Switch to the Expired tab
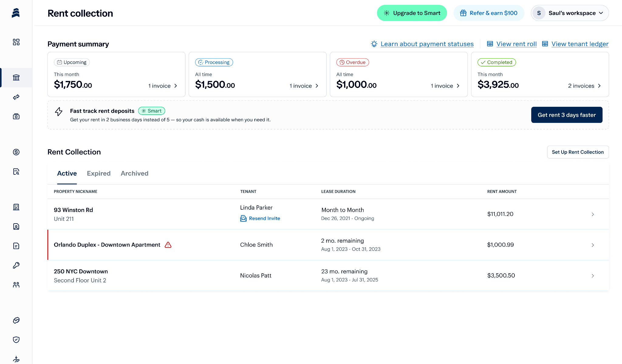Image resolution: width=622 pixels, height=364 pixels. click(x=98, y=174)
